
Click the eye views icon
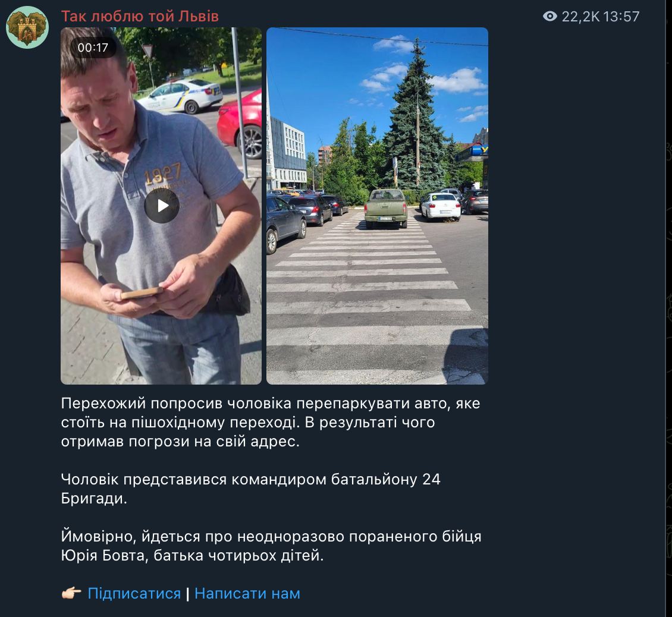click(550, 16)
